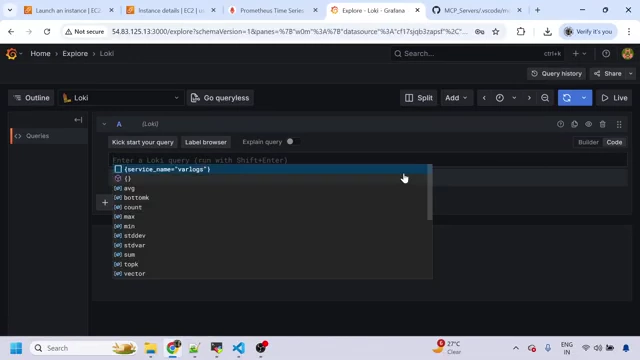Shift time range forward with right arrow
Image resolution: width=640 pixels, height=360 pixels.
coord(529,98)
